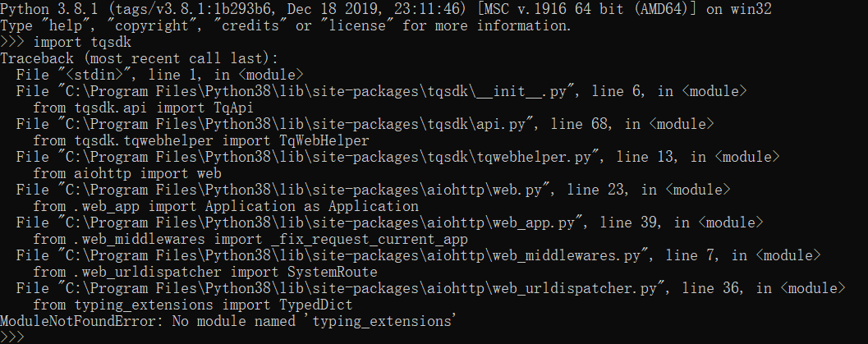Click the 'Traceback (most recent call last)' line
Image resolution: width=868 pixels, height=344 pixels.
[139, 58]
